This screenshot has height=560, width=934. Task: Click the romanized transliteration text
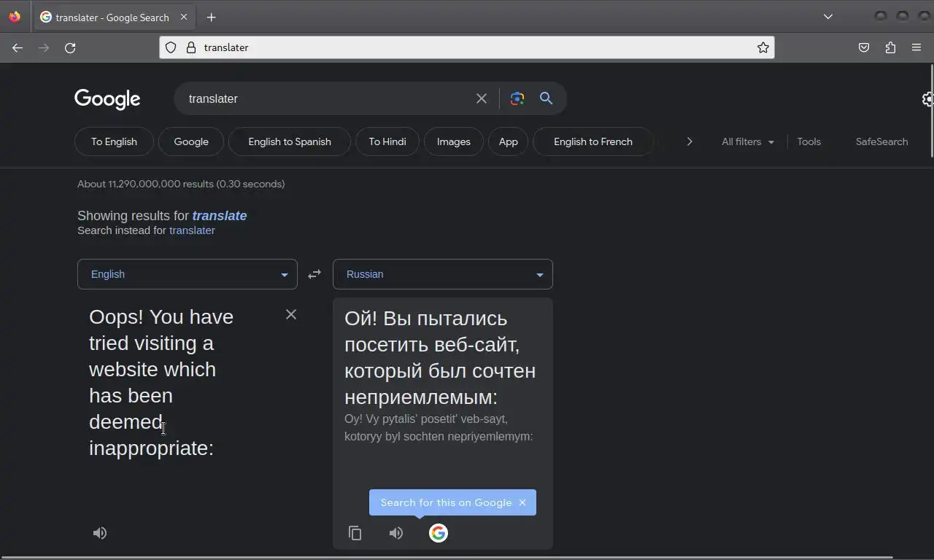439,427
